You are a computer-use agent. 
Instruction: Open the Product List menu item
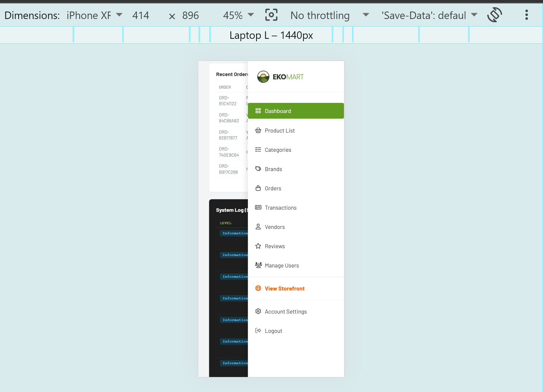coord(296,130)
